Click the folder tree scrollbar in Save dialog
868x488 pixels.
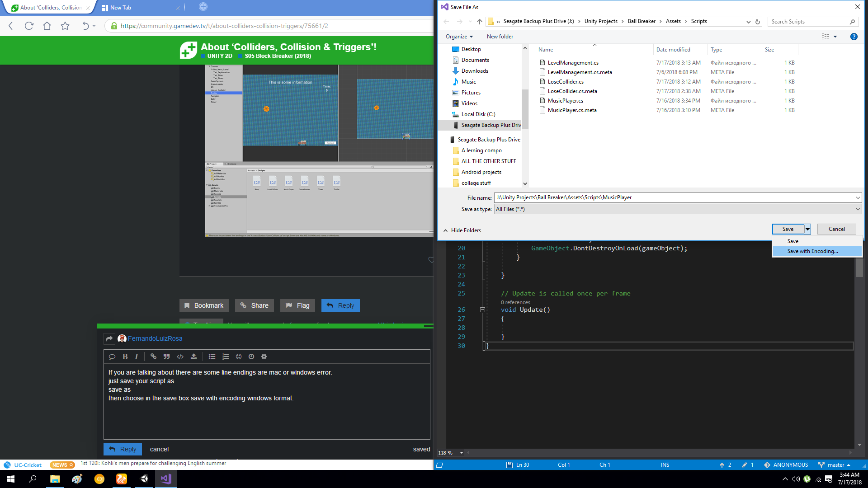(525, 108)
